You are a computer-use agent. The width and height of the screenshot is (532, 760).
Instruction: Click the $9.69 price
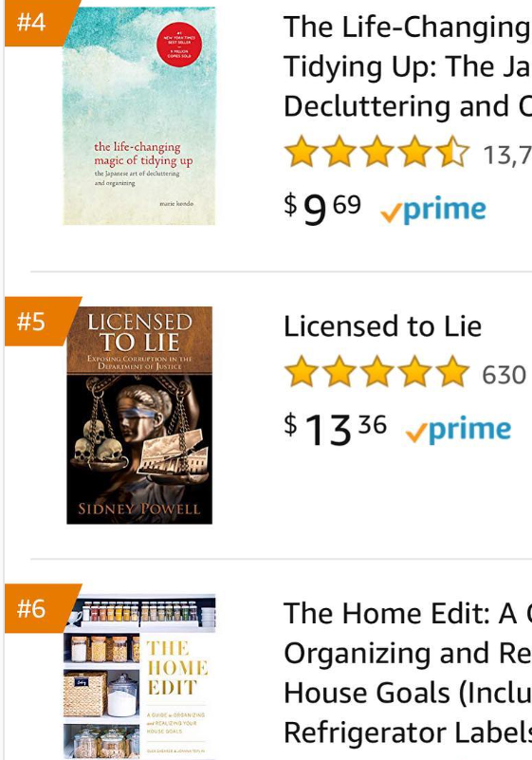click(322, 209)
